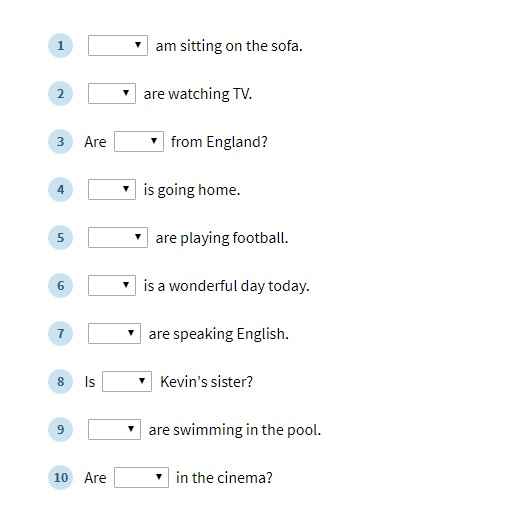Image resolution: width=509 pixels, height=519 pixels.
Task: Open dropdown in "Are ... in the cinema?"
Action: pos(141,477)
